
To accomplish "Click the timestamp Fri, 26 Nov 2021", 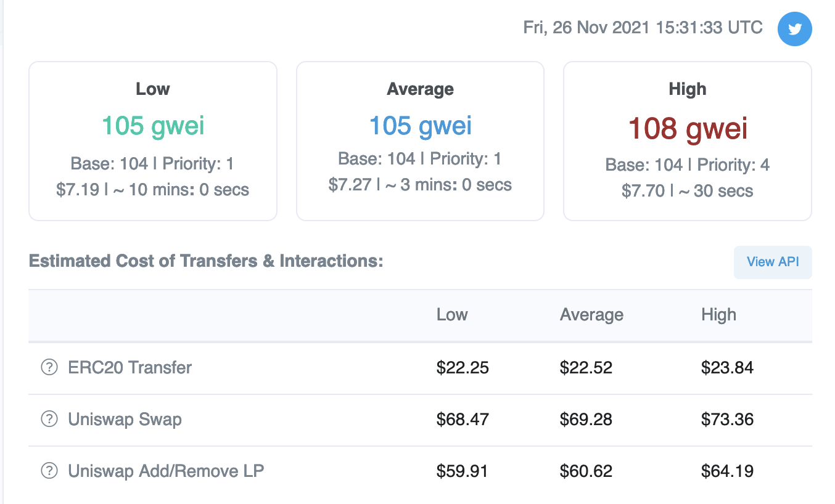I will pos(643,28).
